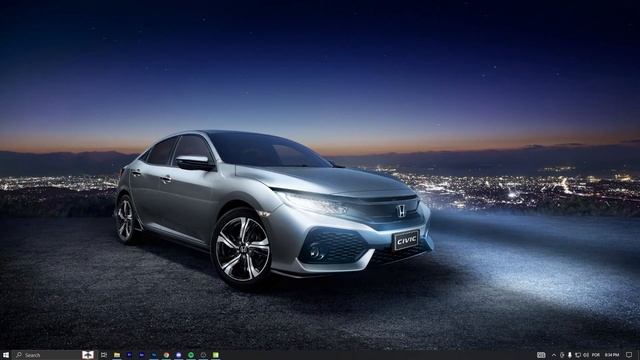Open the volume control tray icon

(x=586, y=355)
